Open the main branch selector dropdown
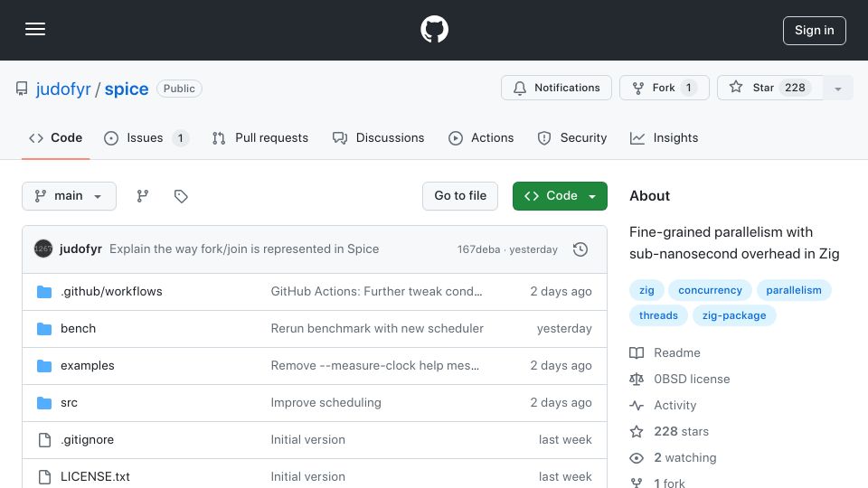The image size is (868, 488). (70, 196)
